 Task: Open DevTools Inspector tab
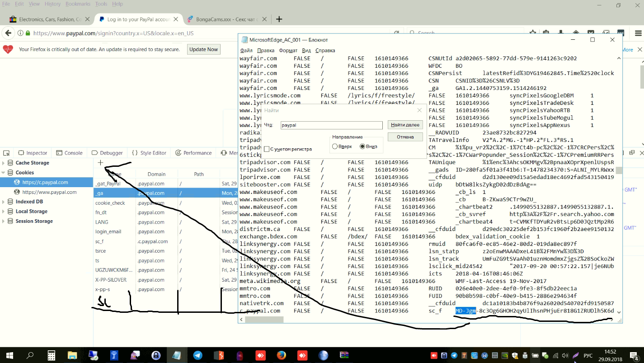(33, 153)
